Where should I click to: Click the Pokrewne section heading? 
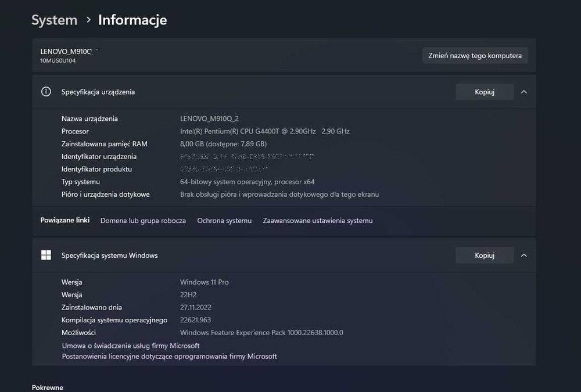click(48, 387)
